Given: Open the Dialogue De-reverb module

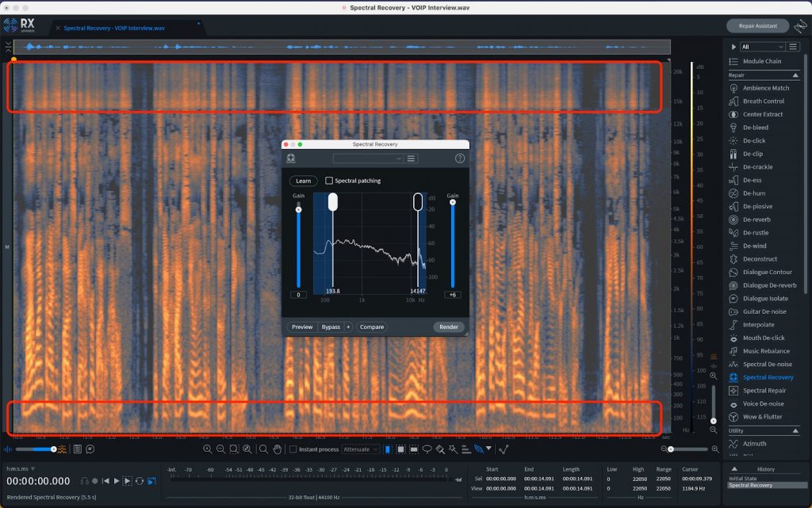Looking at the screenshot, I should 764,285.
